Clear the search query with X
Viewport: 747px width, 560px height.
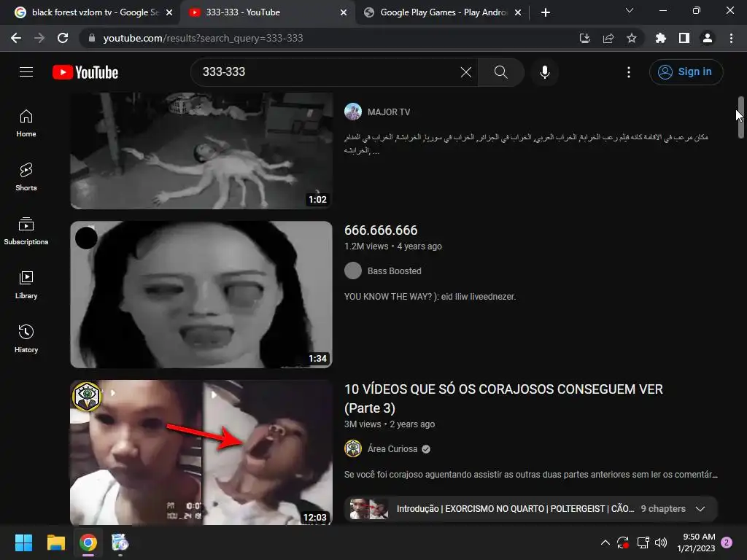tap(466, 72)
